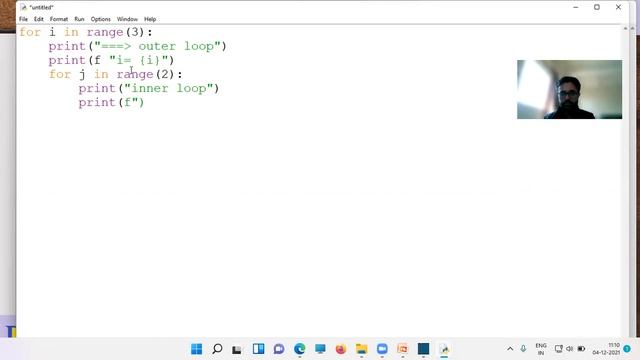The height and width of the screenshot is (360, 640).
Task: Open the Format menu
Action: [x=59, y=19]
